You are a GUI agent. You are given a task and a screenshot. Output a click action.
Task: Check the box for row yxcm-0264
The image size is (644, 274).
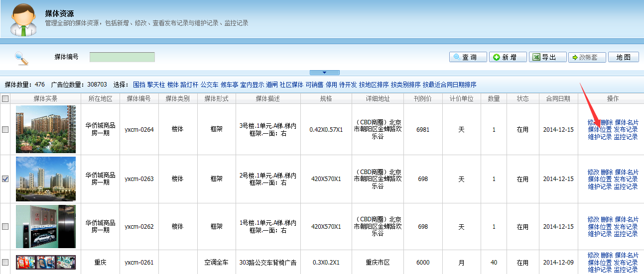5,129
